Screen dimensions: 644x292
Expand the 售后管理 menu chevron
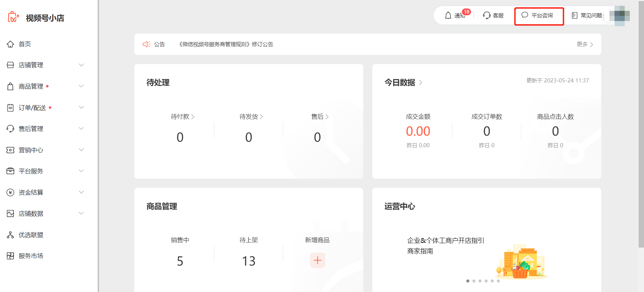tap(81, 129)
